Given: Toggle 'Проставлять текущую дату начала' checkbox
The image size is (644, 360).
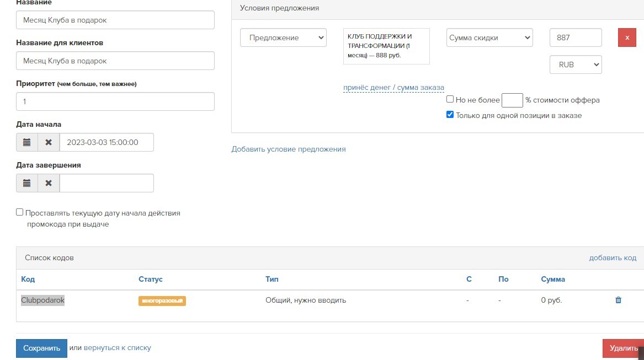Looking at the screenshot, I should point(20,212).
